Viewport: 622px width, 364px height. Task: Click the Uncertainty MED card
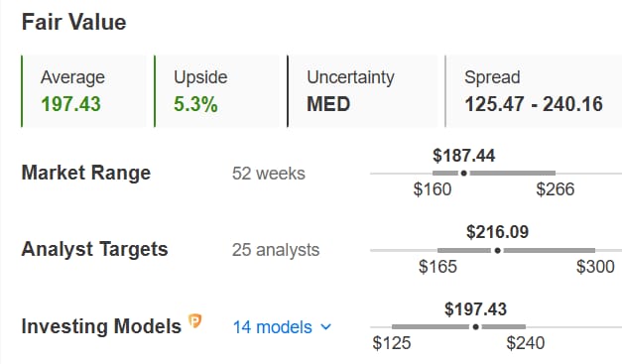pos(362,91)
